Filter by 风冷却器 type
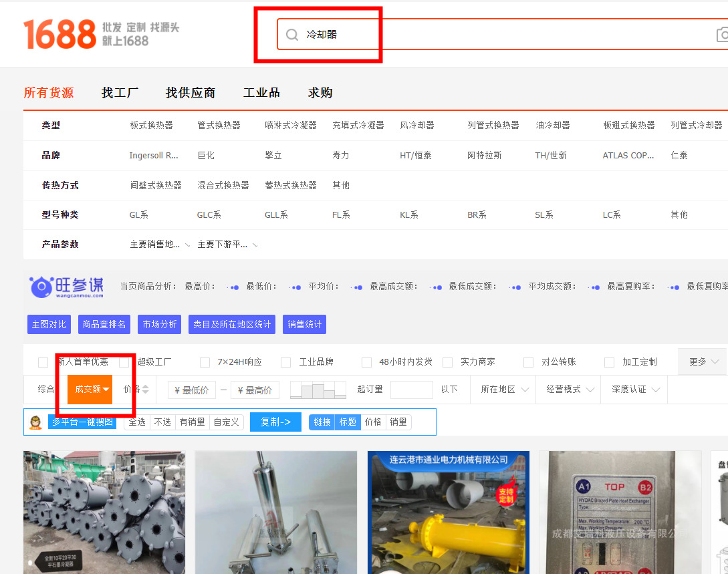This screenshot has height=574, width=728. [417, 125]
